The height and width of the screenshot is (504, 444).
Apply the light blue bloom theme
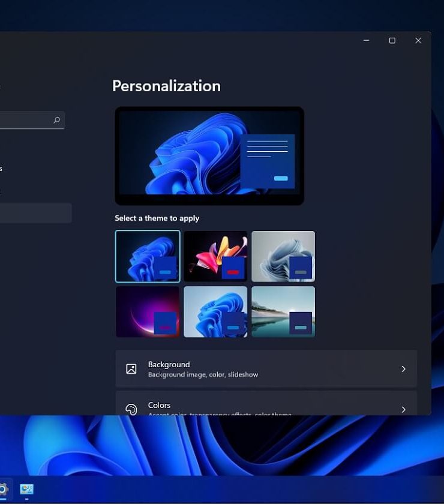click(215, 312)
